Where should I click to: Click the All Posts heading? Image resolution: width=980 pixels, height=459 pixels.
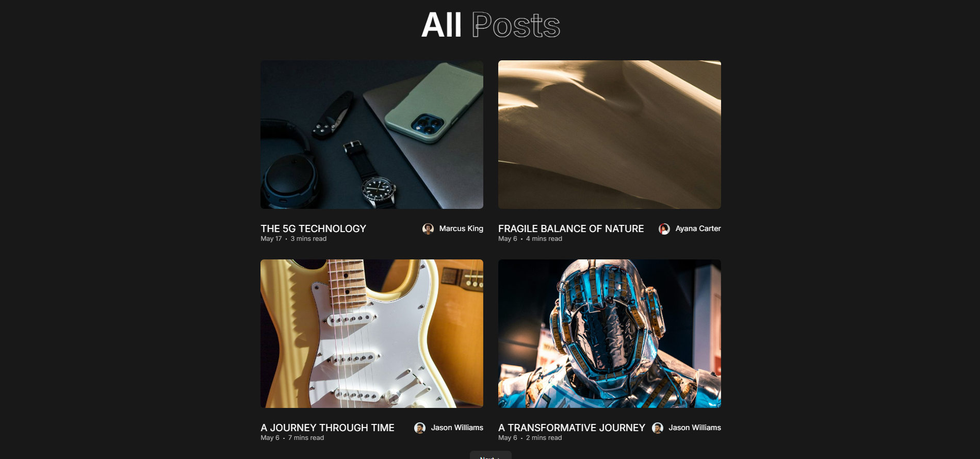[x=491, y=25]
